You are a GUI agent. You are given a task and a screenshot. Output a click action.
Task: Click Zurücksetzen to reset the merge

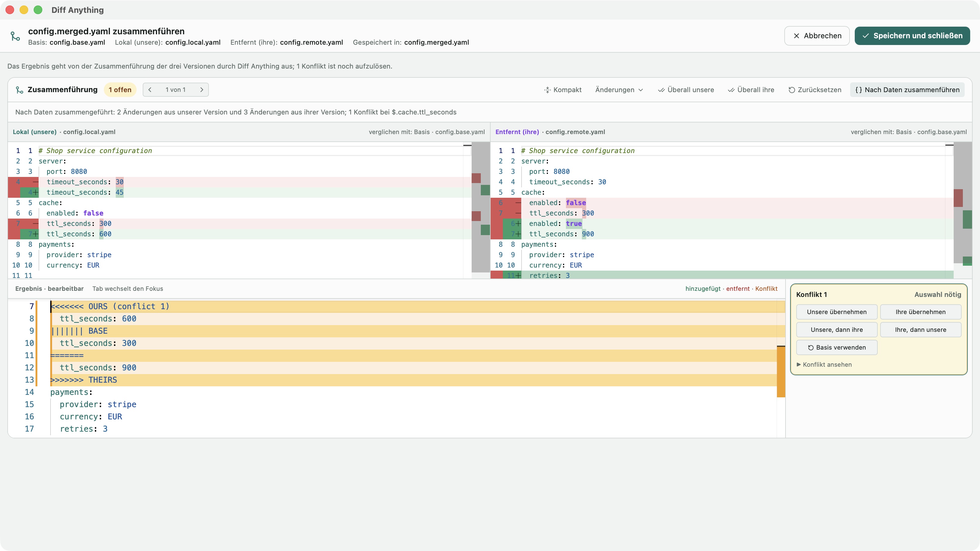click(815, 90)
